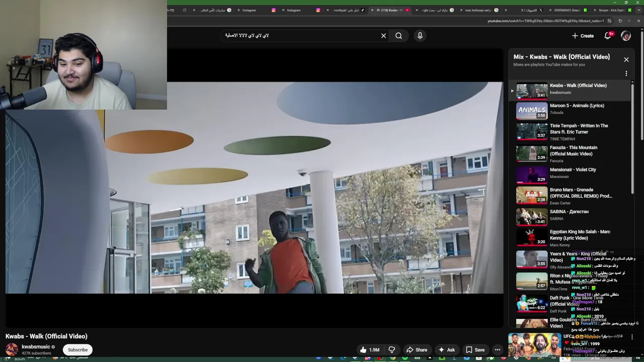The height and width of the screenshot is (362, 644).
Task: Close the Mix playlist panel
Action: pyautogui.click(x=626, y=60)
